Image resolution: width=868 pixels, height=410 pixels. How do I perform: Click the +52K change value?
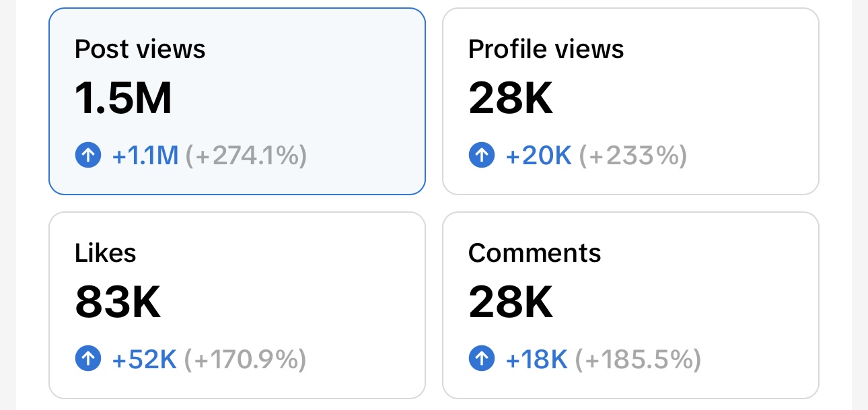click(x=145, y=360)
